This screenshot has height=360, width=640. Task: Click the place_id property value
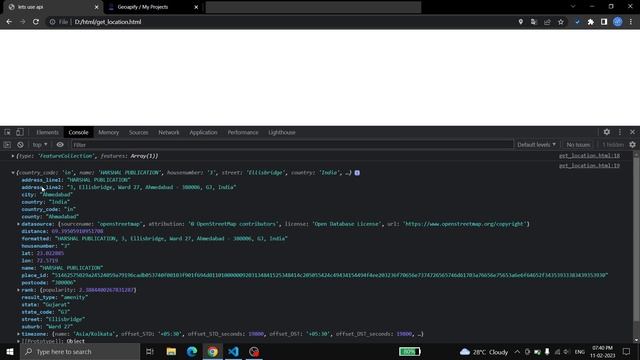click(x=330, y=275)
